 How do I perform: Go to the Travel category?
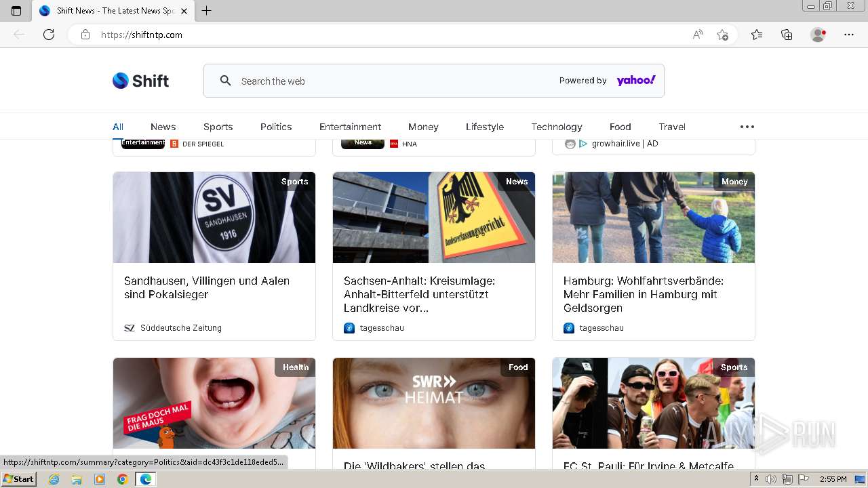tap(672, 127)
